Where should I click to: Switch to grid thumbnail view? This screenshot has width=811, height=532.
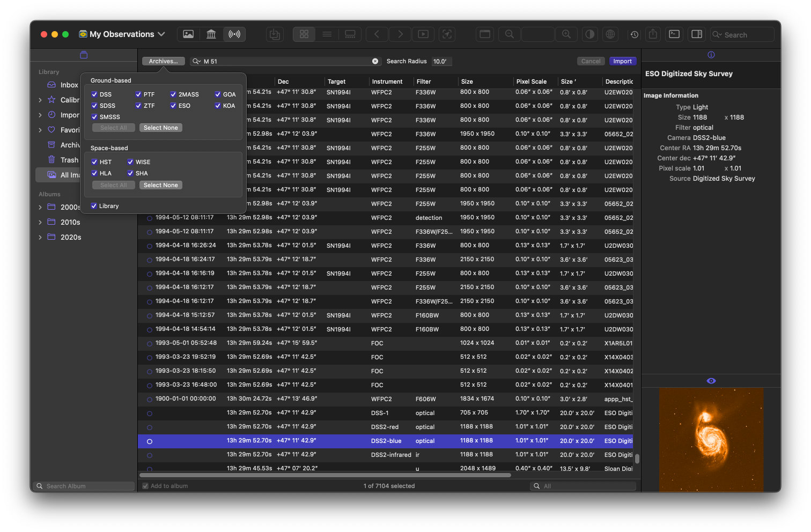[x=304, y=34]
